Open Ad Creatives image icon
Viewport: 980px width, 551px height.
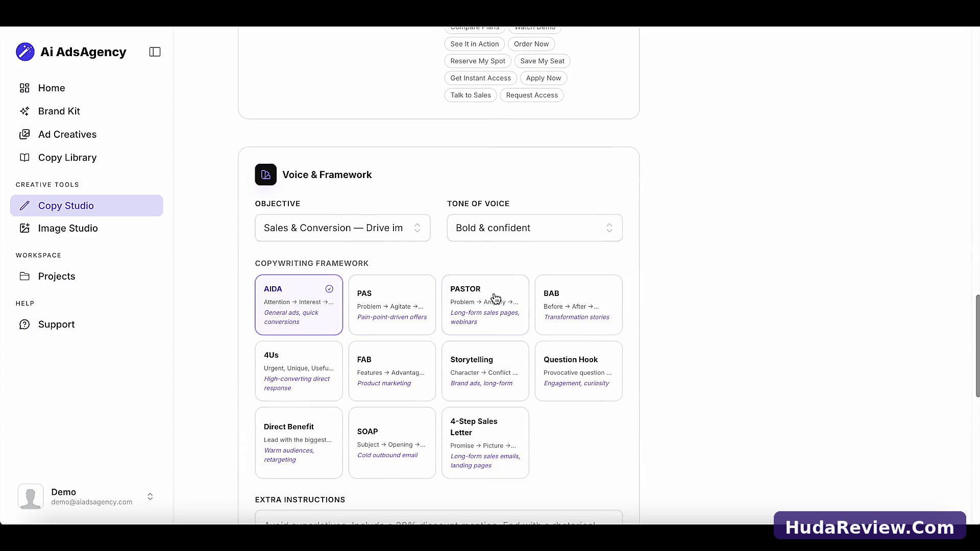24,134
